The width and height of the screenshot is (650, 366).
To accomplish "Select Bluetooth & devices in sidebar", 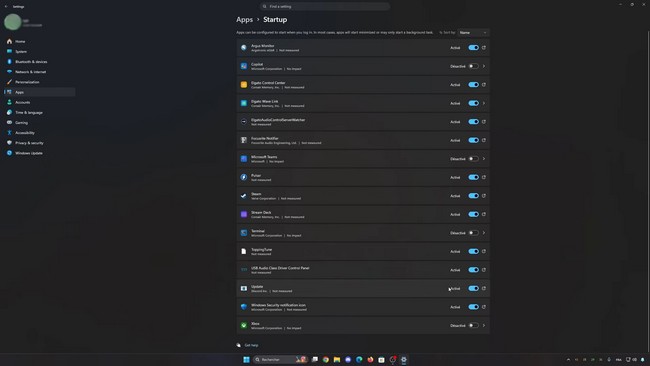I will pos(39,62).
